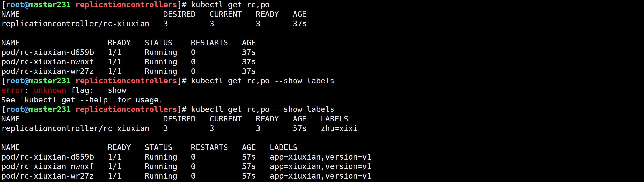Click the first 'kubectl get rc,po' command

(230, 5)
